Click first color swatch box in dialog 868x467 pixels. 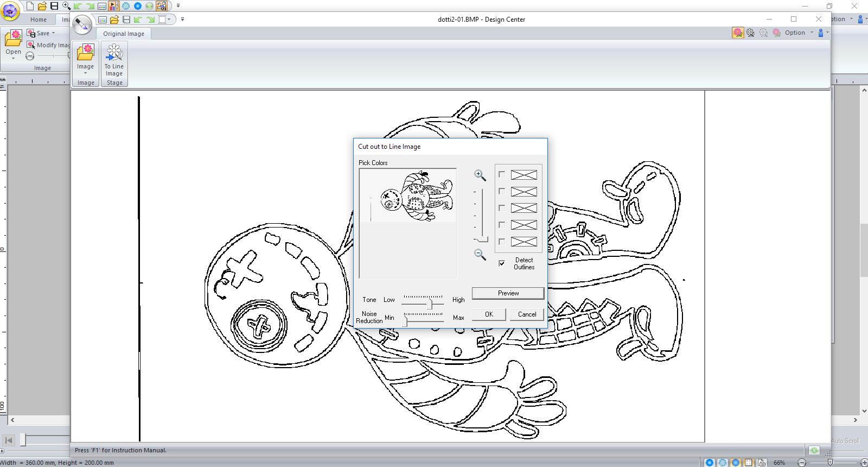click(x=524, y=175)
